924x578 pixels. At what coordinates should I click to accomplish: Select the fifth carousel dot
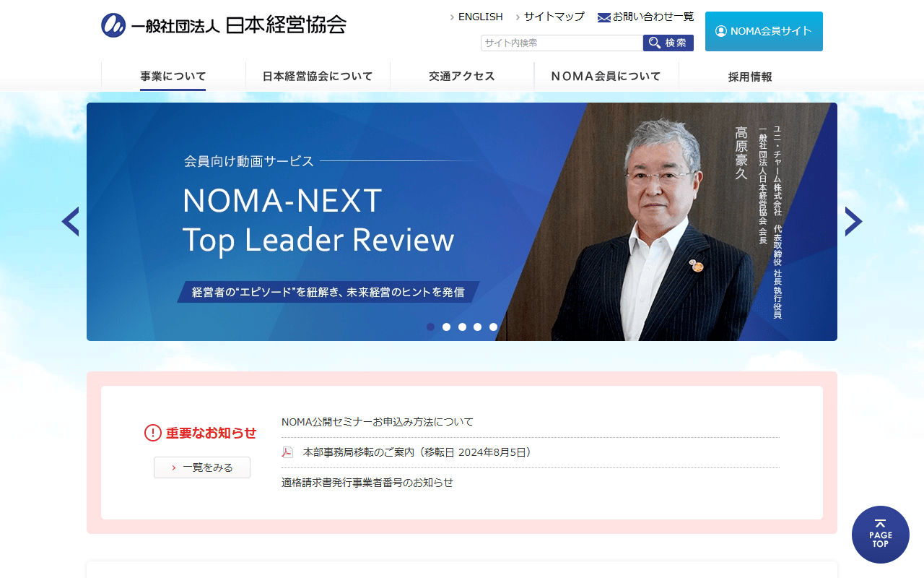(494, 327)
